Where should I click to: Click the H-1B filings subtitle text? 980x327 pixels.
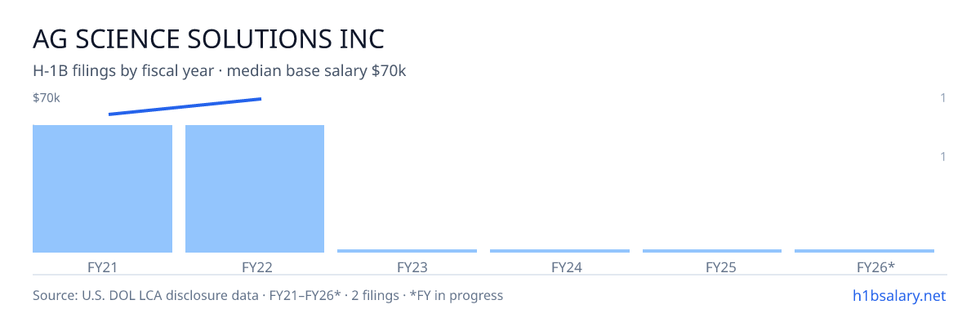coord(220,71)
